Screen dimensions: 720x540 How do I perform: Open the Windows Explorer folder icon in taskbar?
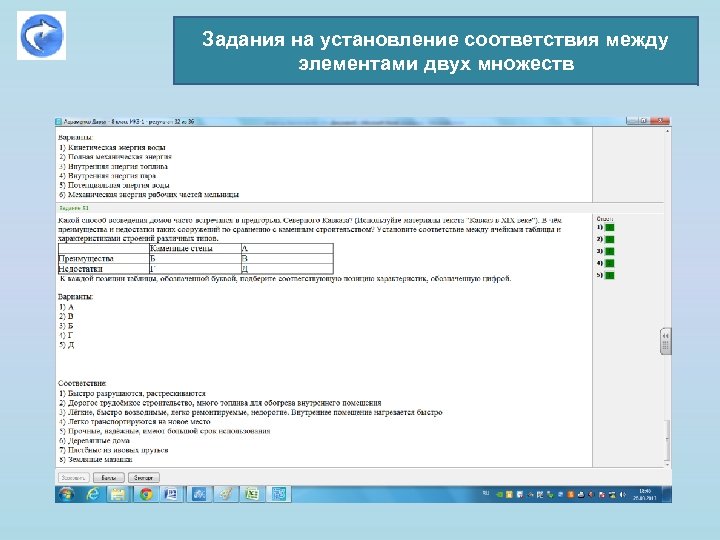tap(118, 494)
